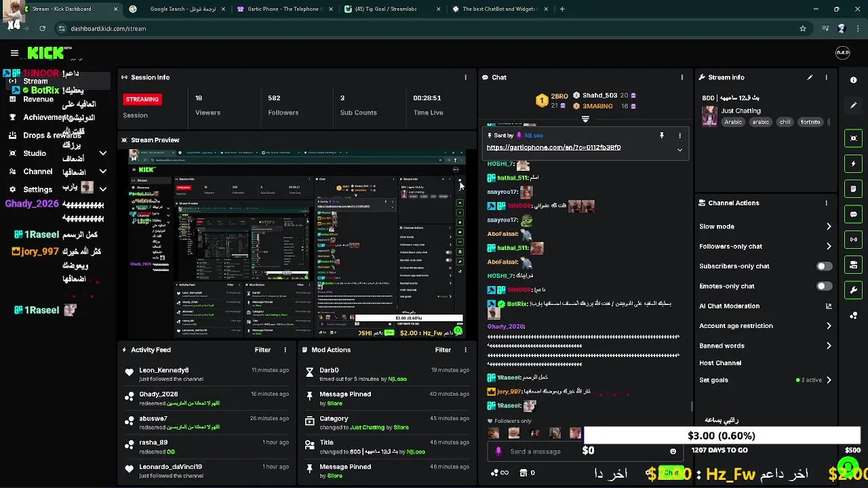Viewport: 868px width, 488px height.
Task: Open Account age restriction chevron
Action: [x=829, y=326]
